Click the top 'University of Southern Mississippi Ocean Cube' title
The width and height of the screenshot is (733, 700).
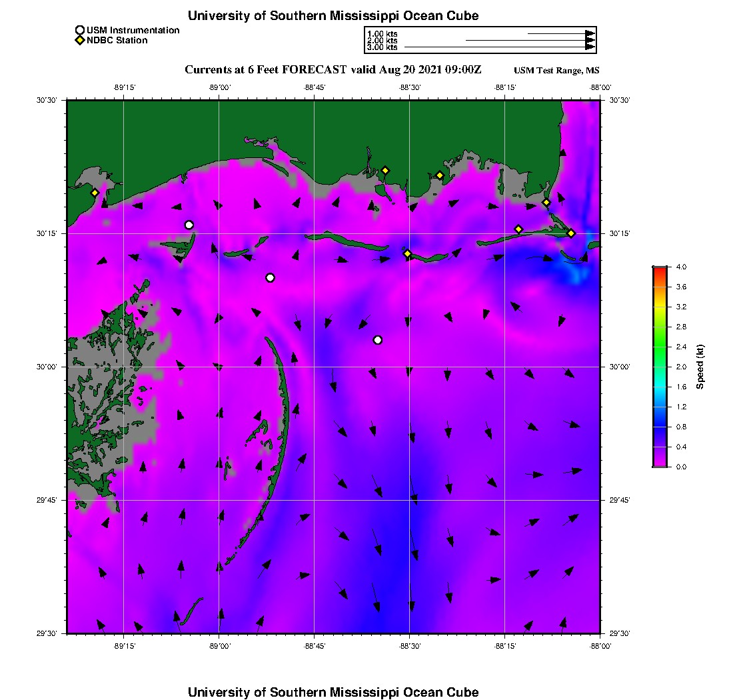pyautogui.click(x=333, y=15)
